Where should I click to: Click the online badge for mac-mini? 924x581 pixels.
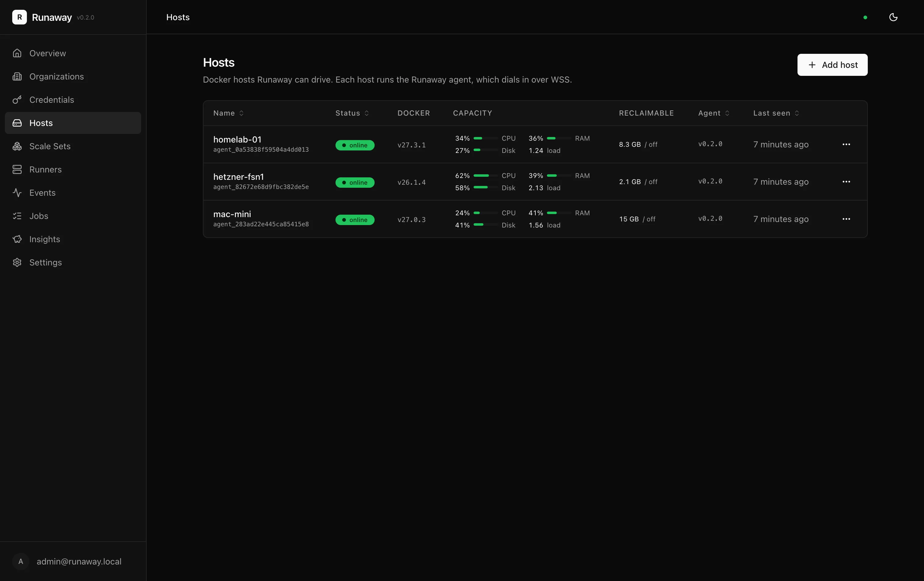(355, 220)
